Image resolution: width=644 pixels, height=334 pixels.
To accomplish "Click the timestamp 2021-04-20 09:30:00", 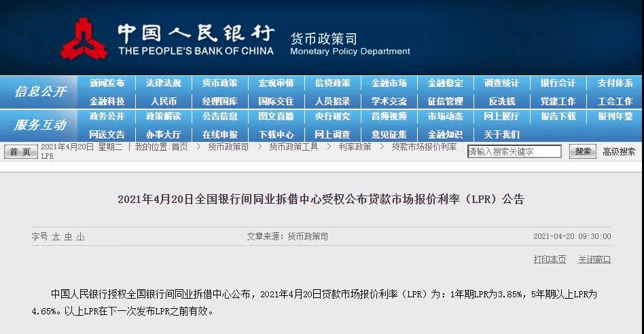I will point(572,236).
